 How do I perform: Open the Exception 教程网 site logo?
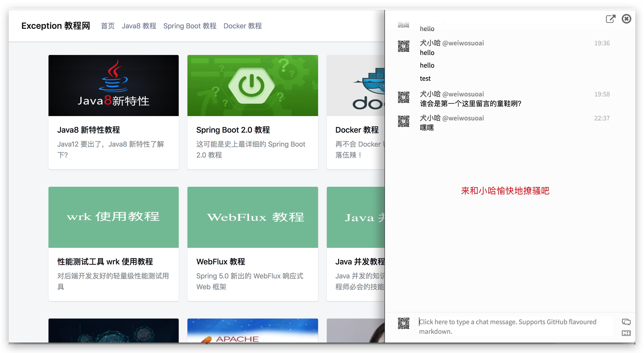[55, 26]
